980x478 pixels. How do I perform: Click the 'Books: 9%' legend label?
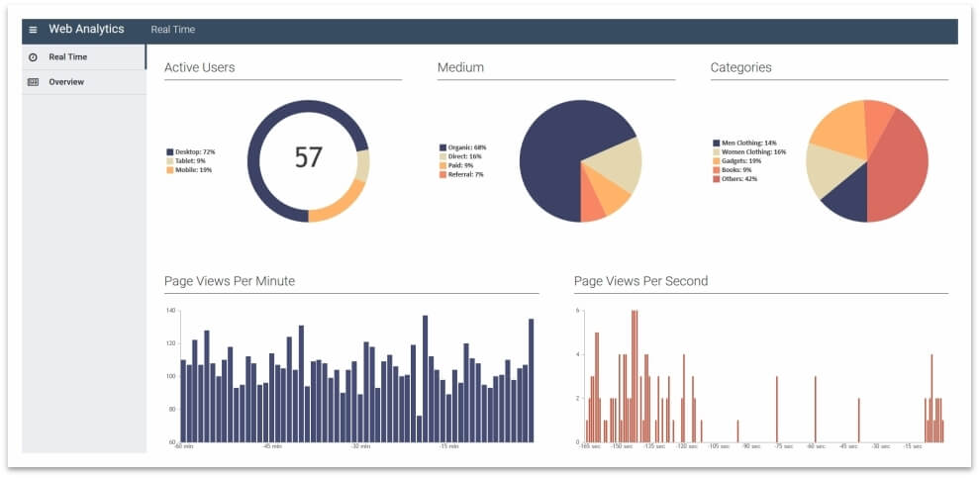click(x=736, y=170)
